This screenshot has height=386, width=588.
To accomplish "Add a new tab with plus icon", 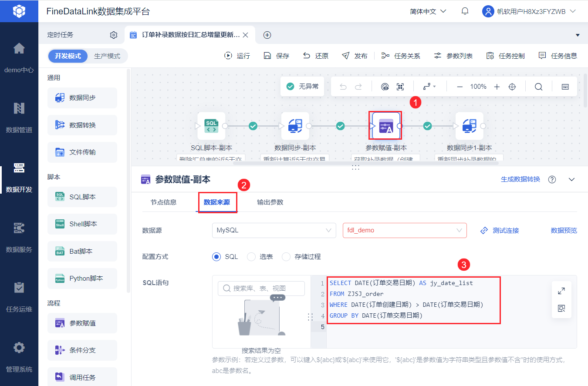I will (x=267, y=35).
